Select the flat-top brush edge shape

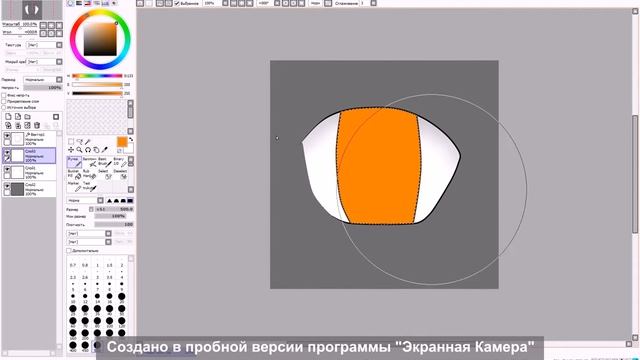[130, 200]
